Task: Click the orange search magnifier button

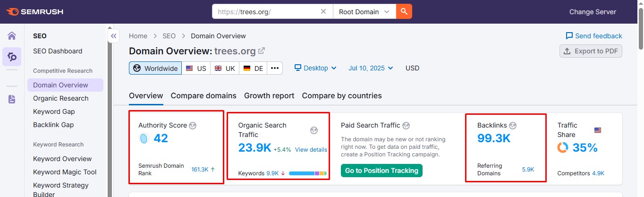Action: tap(404, 12)
